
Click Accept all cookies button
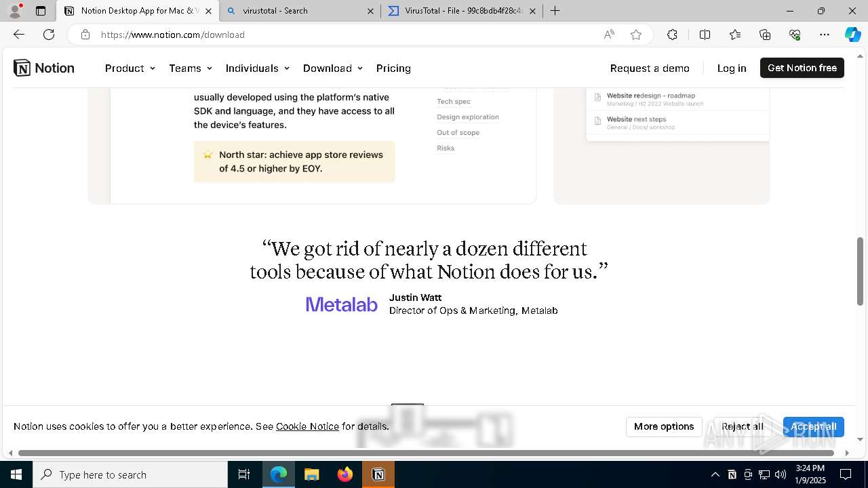point(813,426)
